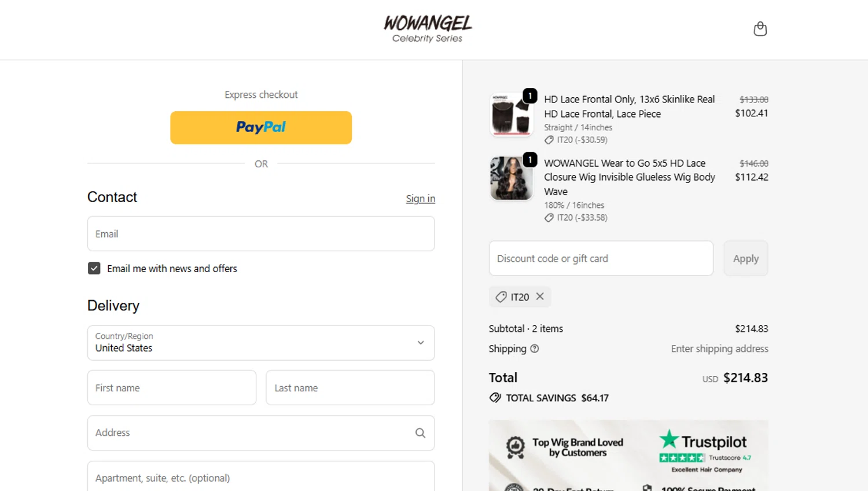
Task: Click the Apartment, suite, etc. field
Action: point(261,477)
